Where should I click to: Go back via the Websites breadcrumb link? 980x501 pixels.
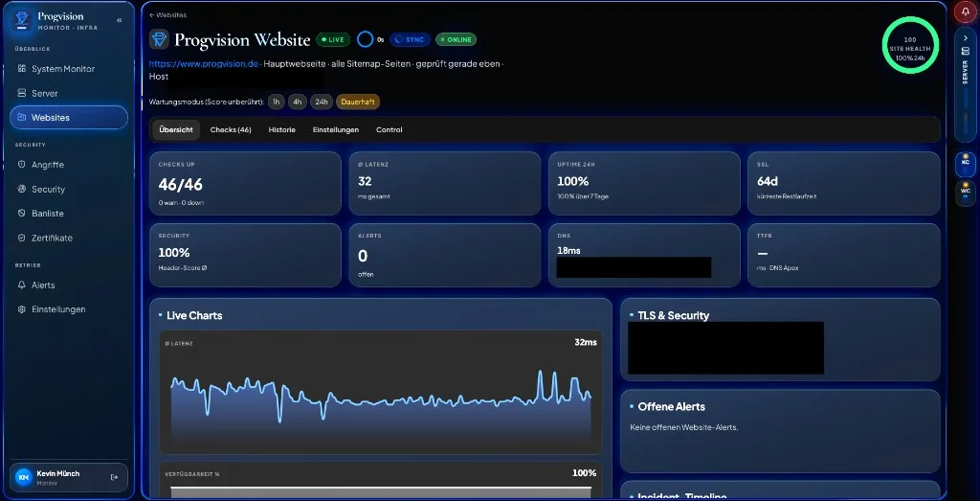[x=168, y=15]
